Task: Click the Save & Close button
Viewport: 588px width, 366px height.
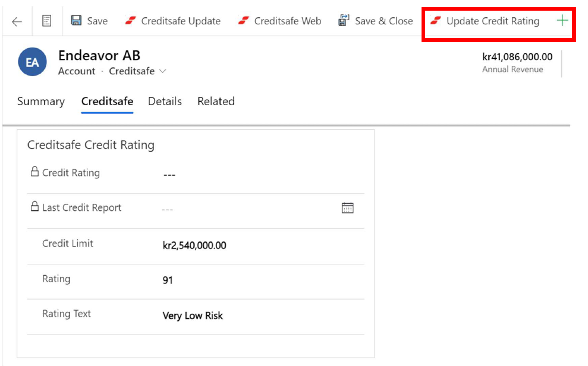Action: (x=376, y=21)
